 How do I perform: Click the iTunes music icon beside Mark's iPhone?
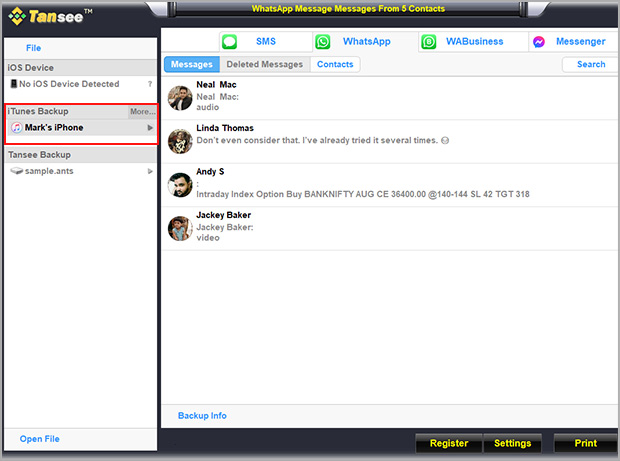pyautogui.click(x=15, y=128)
